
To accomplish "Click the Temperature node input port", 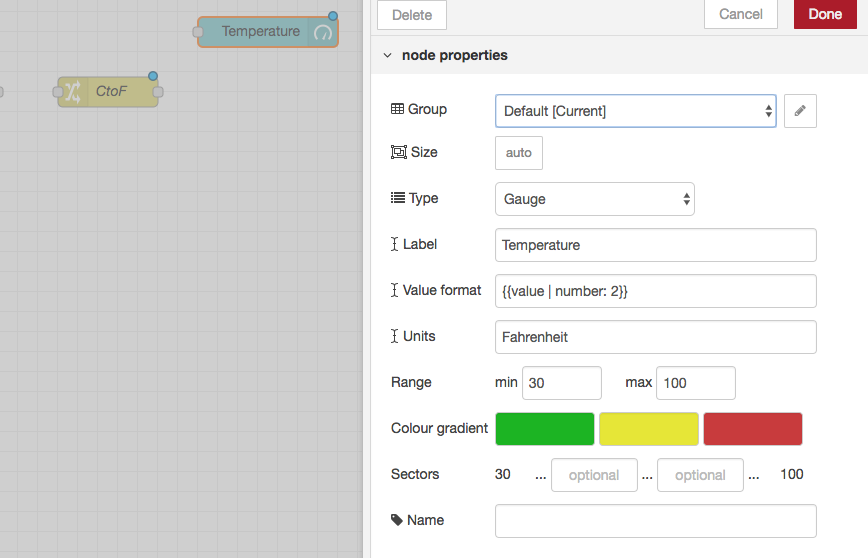I will pyautogui.click(x=198, y=32).
